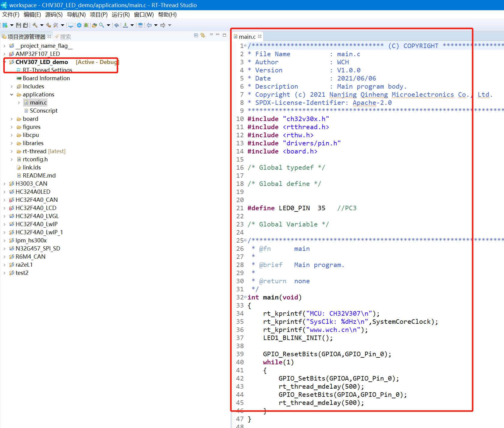Open the build hammer dropdown arrow
Screen dimensions: 504x428
tap(42, 25)
